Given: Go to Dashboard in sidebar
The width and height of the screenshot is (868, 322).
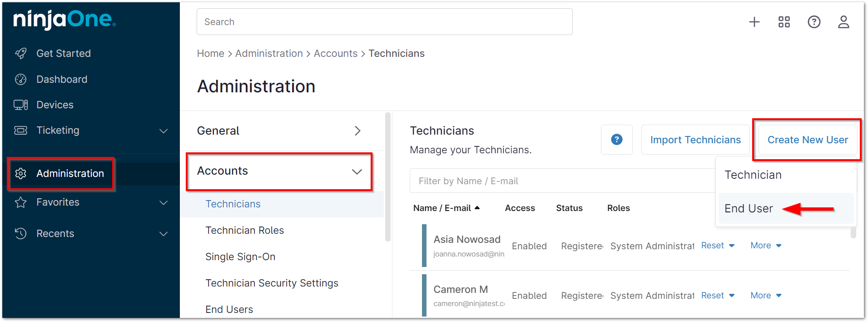Looking at the screenshot, I should tap(61, 79).
